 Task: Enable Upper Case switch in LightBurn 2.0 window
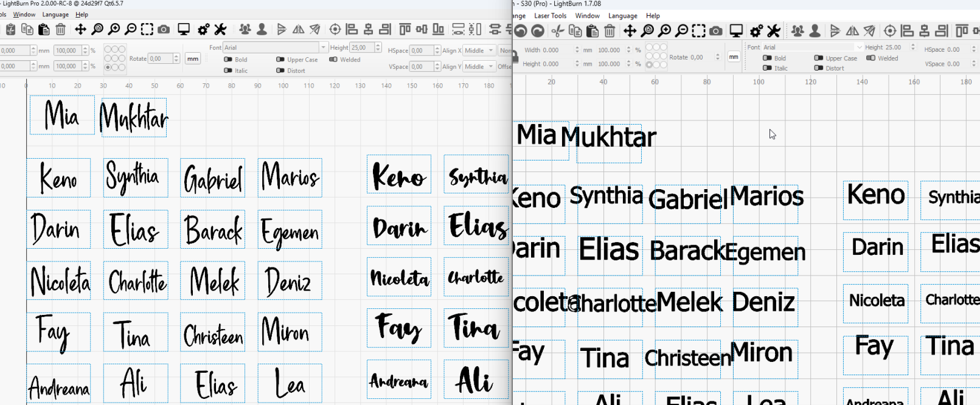(280, 60)
